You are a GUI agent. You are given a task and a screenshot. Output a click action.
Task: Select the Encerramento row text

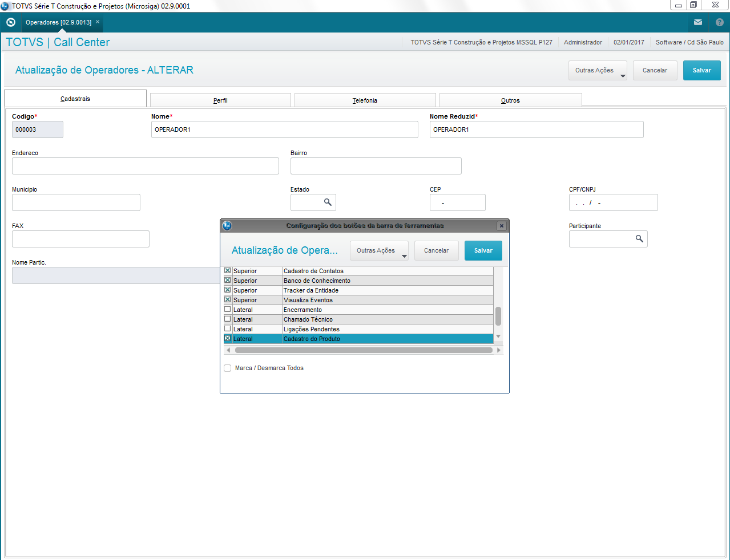(303, 310)
